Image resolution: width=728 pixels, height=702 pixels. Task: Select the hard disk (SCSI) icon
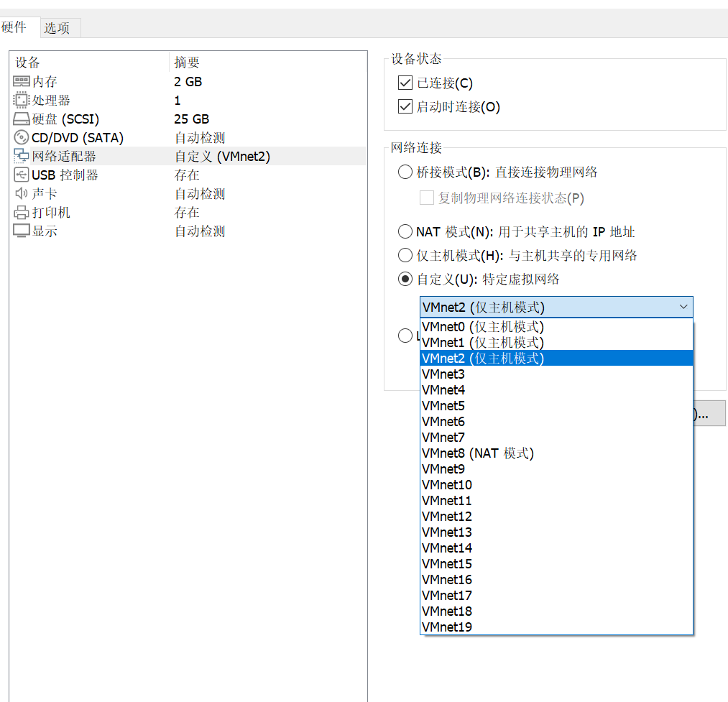pos(22,119)
